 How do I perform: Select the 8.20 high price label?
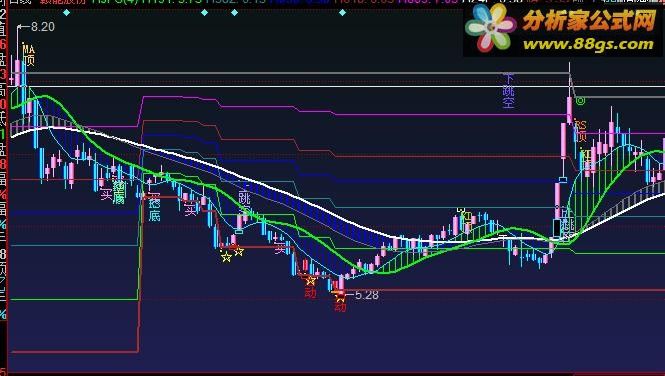click(43, 27)
